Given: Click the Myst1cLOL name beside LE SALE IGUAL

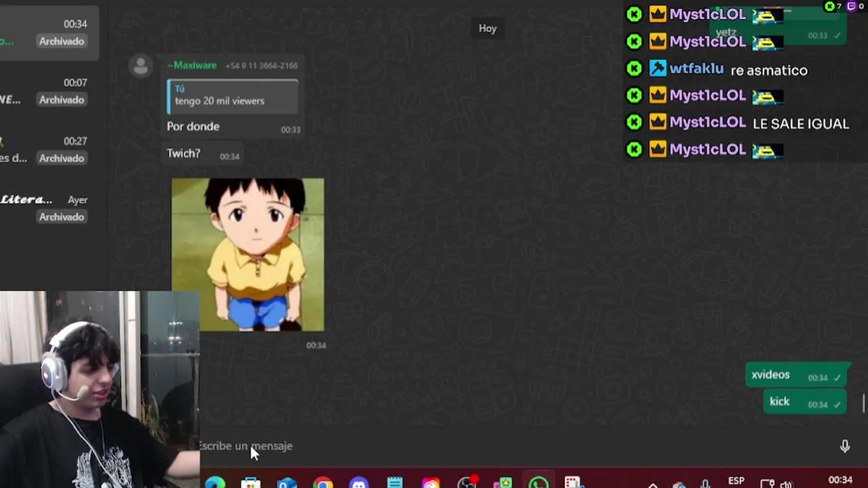Looking at the screenshot, I should (x=708, y=122).
